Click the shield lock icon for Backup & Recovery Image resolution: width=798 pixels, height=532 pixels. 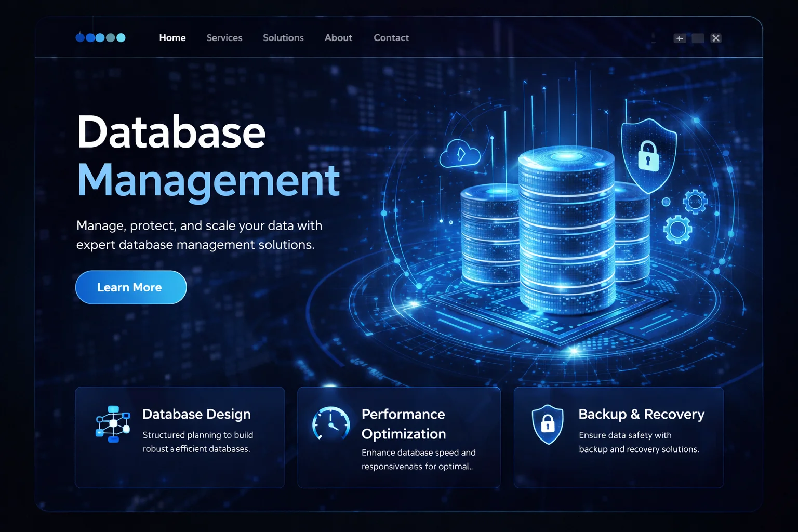[x=548, y=424]
